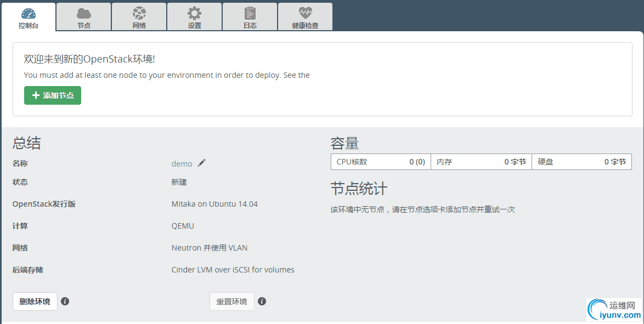Go to the 设置 settings tab
This screenshot has height=324, width=644.
(195, 17)
